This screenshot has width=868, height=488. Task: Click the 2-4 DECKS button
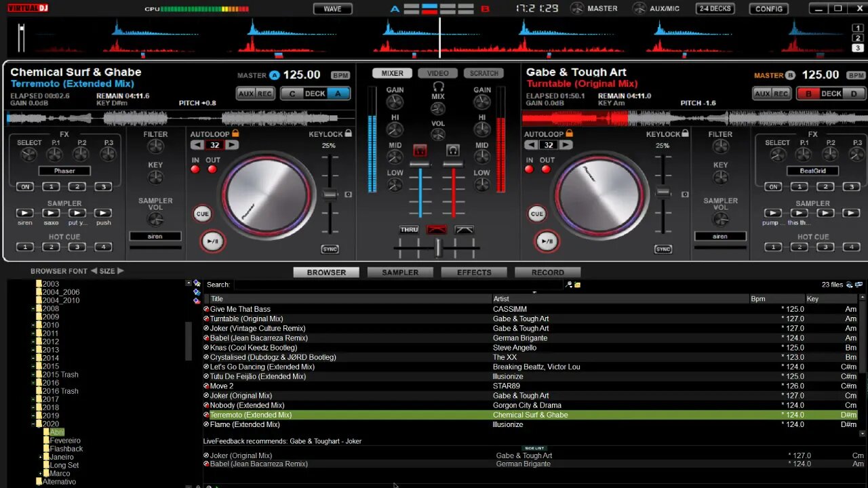coord(715,9)
